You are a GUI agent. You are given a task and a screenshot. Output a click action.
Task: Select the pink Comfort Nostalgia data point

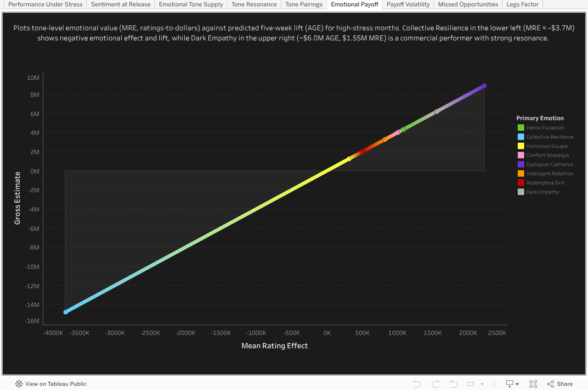398,132
